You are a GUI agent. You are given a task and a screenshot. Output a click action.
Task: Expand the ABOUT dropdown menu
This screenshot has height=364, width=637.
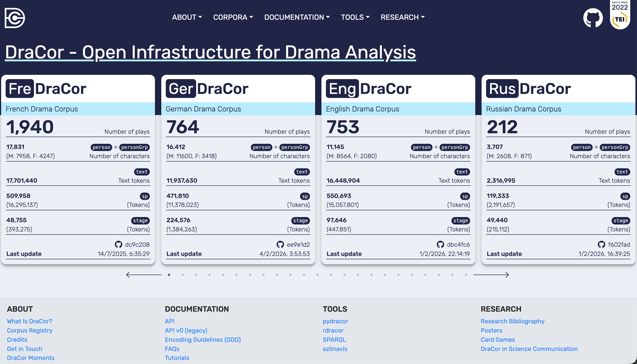[x=187, y=17]
